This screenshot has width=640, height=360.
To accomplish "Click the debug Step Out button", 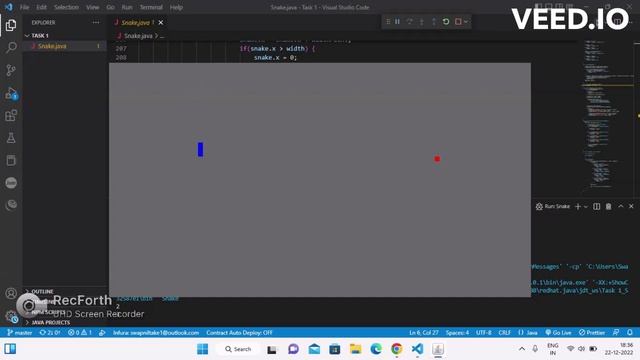I will coord(434,22).
